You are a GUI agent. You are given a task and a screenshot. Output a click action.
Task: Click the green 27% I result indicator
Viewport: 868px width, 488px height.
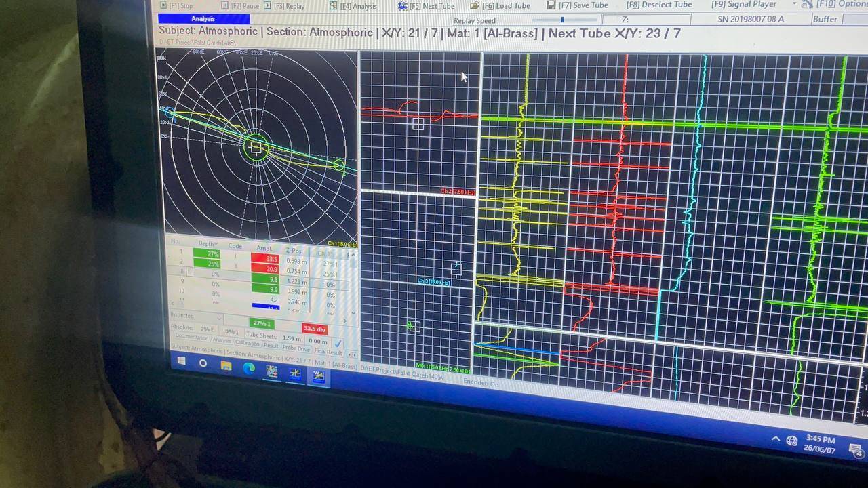[261, 323]
